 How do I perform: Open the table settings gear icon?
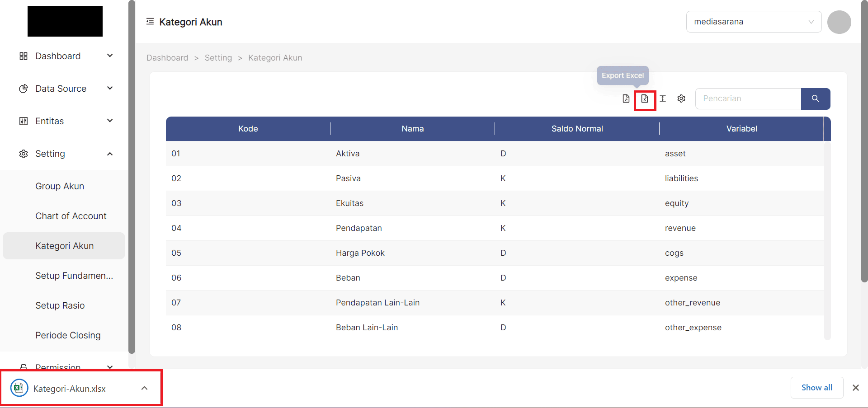pyautogui.click(x=681, y=98)
